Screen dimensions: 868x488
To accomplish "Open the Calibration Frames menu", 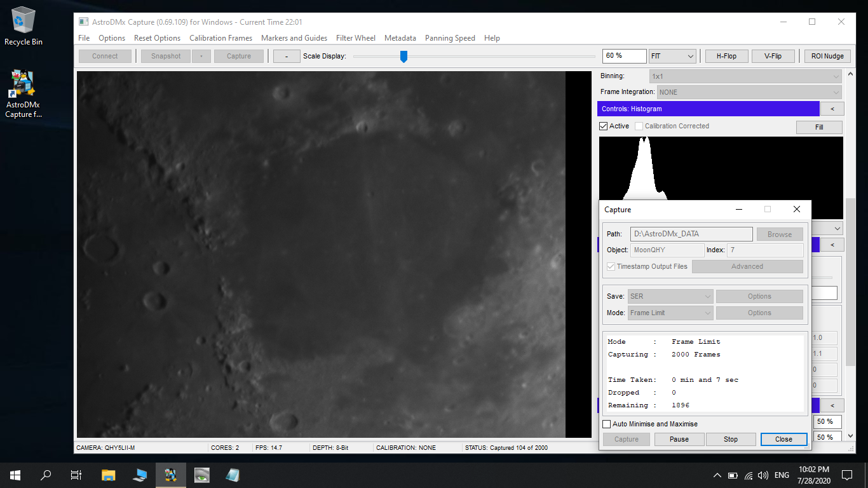I will (220, 38).
